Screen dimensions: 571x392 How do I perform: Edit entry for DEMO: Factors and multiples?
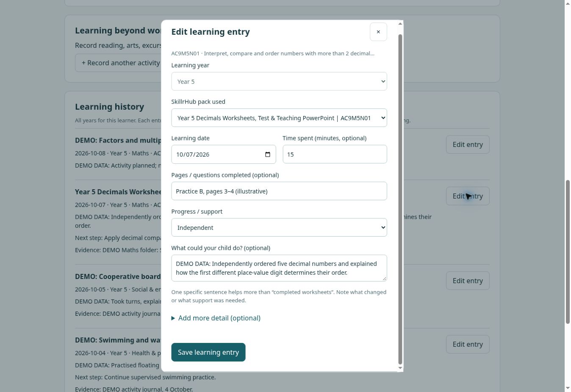(x=468, y=144)
